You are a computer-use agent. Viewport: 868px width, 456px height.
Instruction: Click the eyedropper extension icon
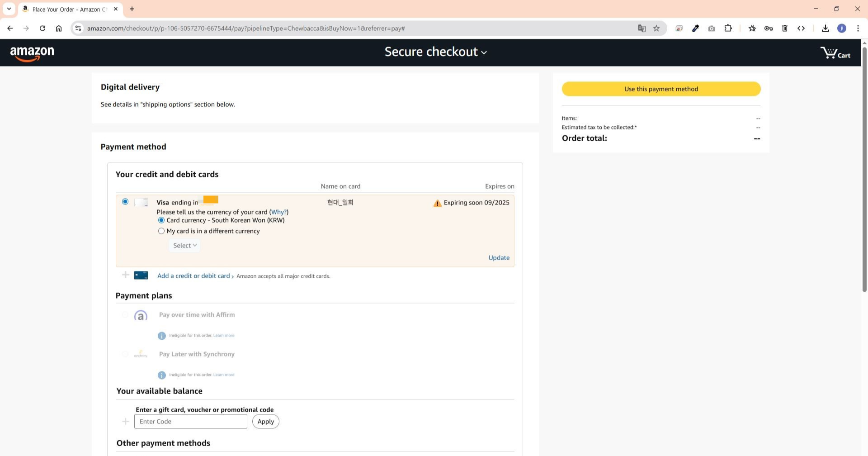(x=695, y=28)
